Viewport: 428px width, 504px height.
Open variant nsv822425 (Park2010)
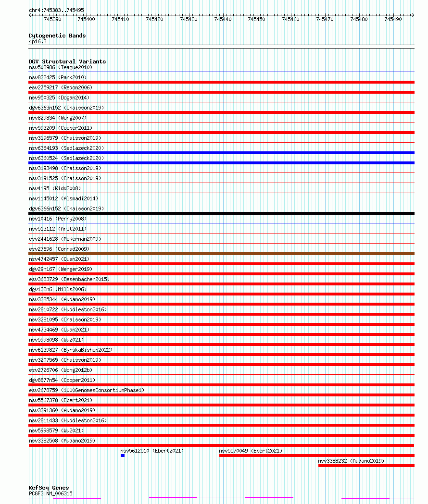[x=58, y=77]
